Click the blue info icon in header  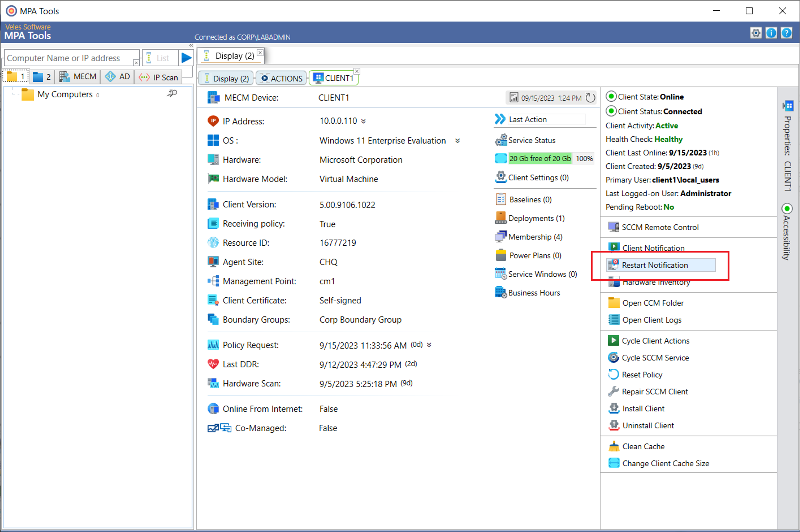point(771,33)
